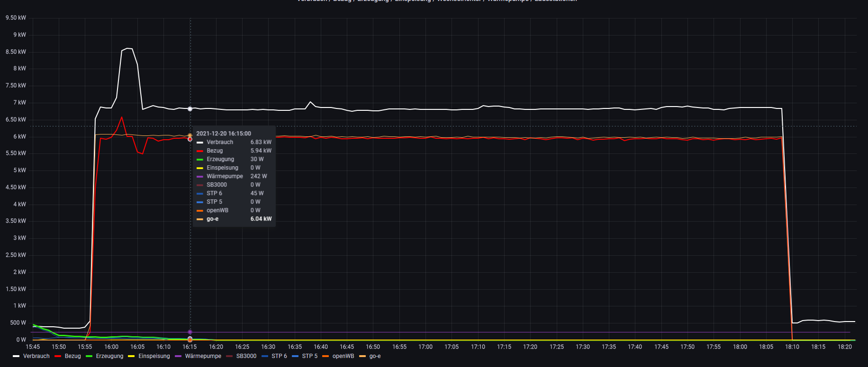Toggle SB3000 series in the legend

coord(246,356)
